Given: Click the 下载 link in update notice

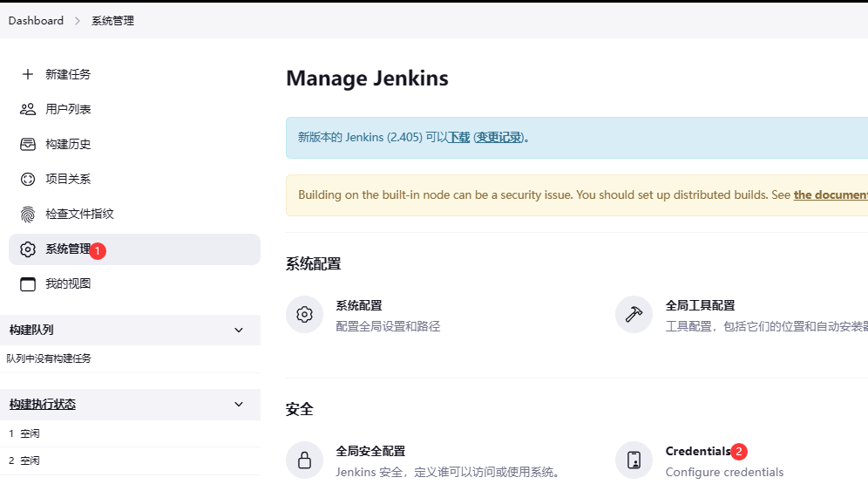Looking at the screenshot, I should pos(459,138).
